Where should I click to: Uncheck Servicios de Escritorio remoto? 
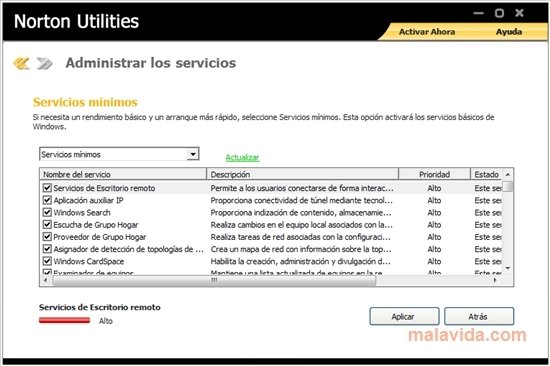47,188
